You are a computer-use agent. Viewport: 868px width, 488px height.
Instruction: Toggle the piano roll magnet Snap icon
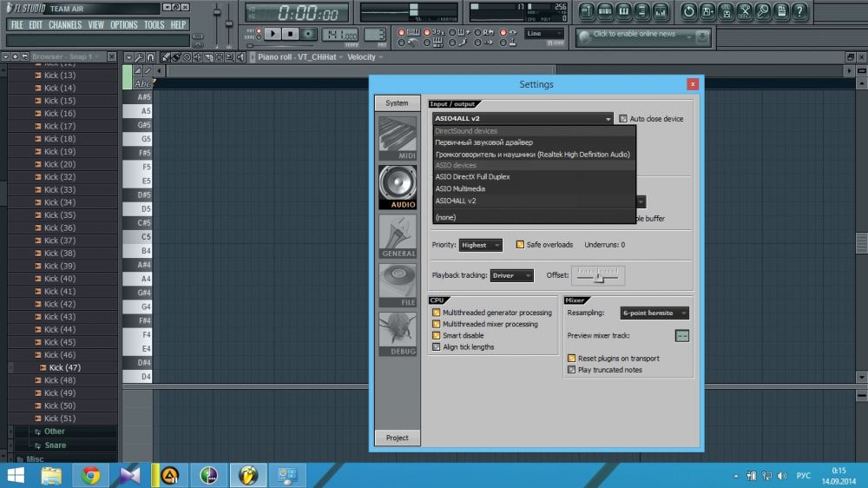pyautogui.click(x=150, y=57)
